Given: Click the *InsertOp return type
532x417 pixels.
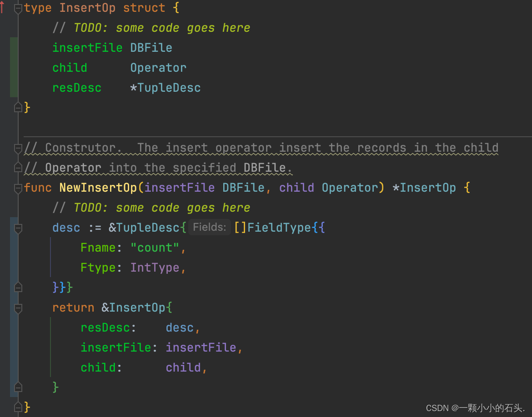Looking at the screenshot, I should [x=424, y=188].
